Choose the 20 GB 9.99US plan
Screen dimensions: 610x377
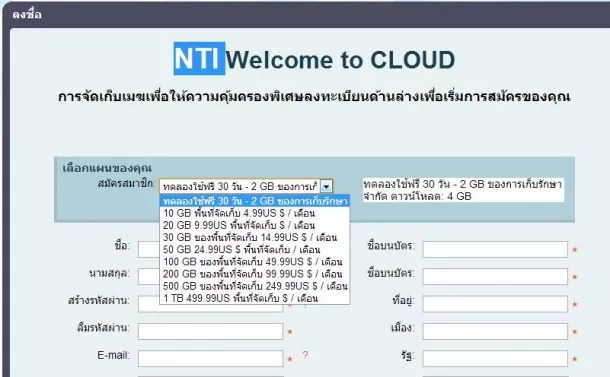point(255,225)
